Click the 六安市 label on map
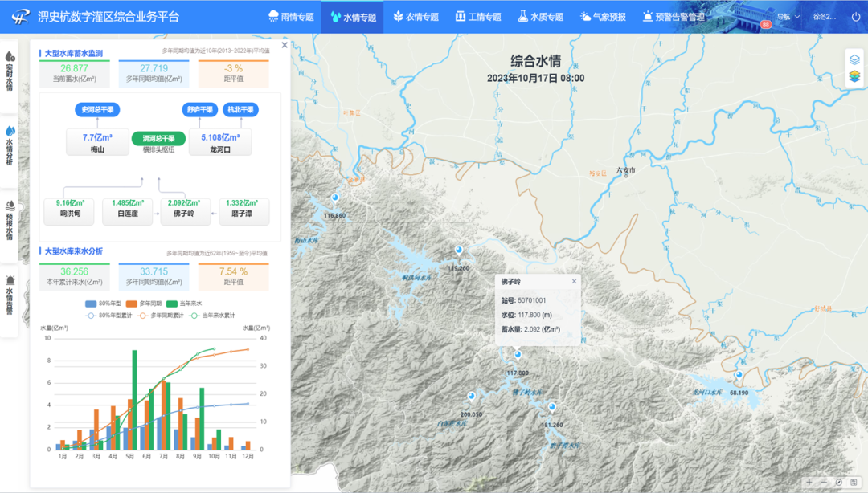Screen dimensions: 868x493 tap(626, 170)
